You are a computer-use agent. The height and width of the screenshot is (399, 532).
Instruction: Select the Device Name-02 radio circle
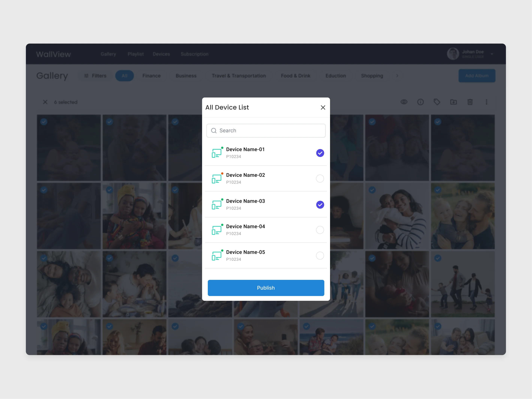320,179
